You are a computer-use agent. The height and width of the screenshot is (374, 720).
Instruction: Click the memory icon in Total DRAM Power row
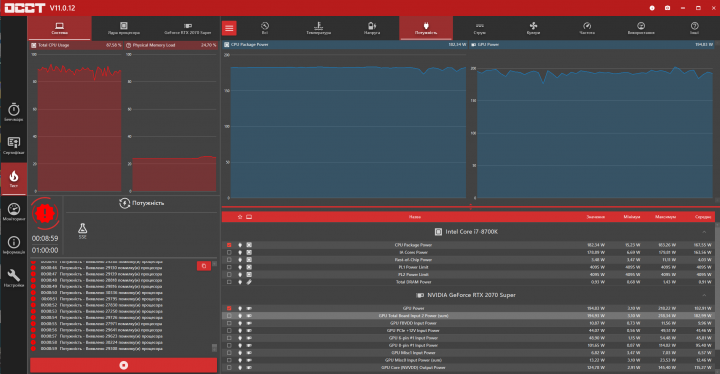click(249, 282)
